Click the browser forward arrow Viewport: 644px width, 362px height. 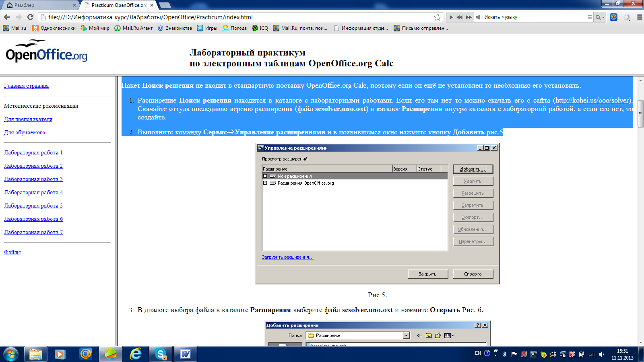click(x=19, y=17)
